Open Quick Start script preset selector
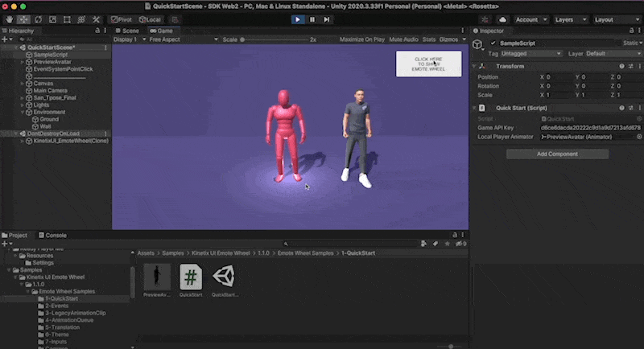The image size is (644, 349). coord(631,108)
